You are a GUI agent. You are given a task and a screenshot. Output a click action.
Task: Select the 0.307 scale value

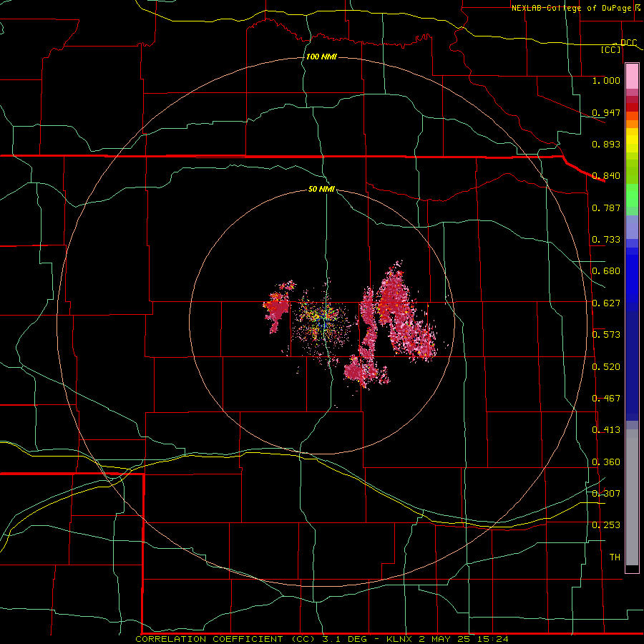pos(606,493)
